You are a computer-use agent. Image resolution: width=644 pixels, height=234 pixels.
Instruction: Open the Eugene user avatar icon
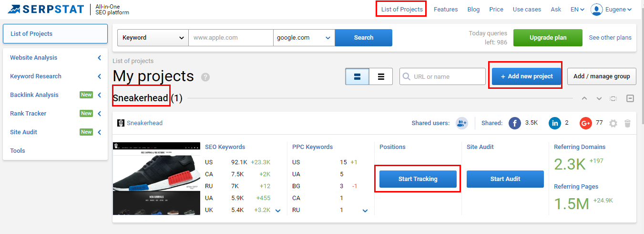596,9
